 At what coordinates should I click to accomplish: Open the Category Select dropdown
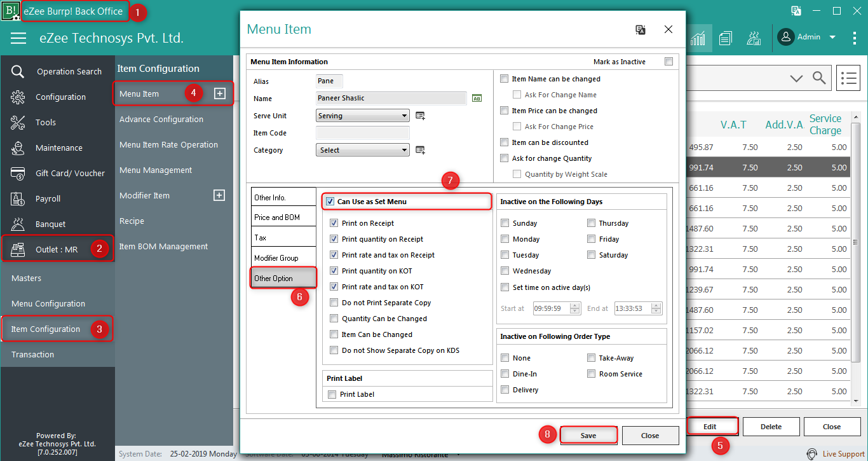click(x=363, y=150)
